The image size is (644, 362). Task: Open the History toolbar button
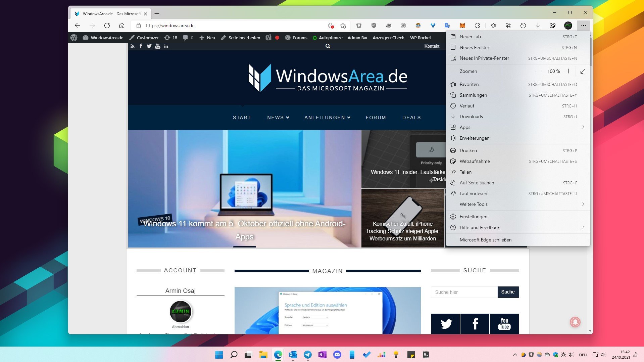(x=523, y=26)
